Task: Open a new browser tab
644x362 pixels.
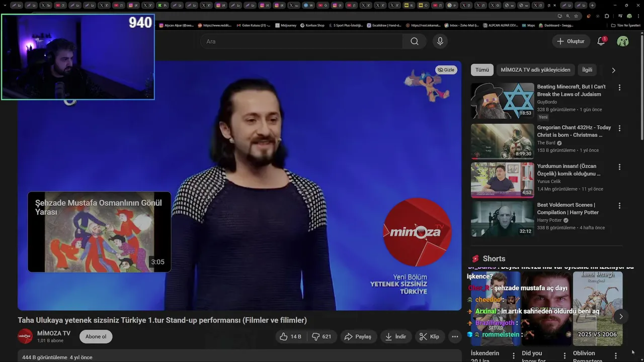Action: point(592,5)
